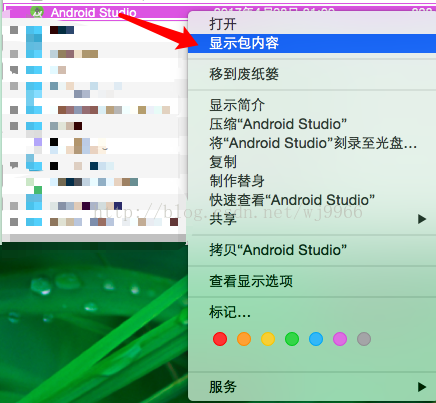Select the Android Studio file name
Viewport: 436px width, 403px height.
click(94, 13)
